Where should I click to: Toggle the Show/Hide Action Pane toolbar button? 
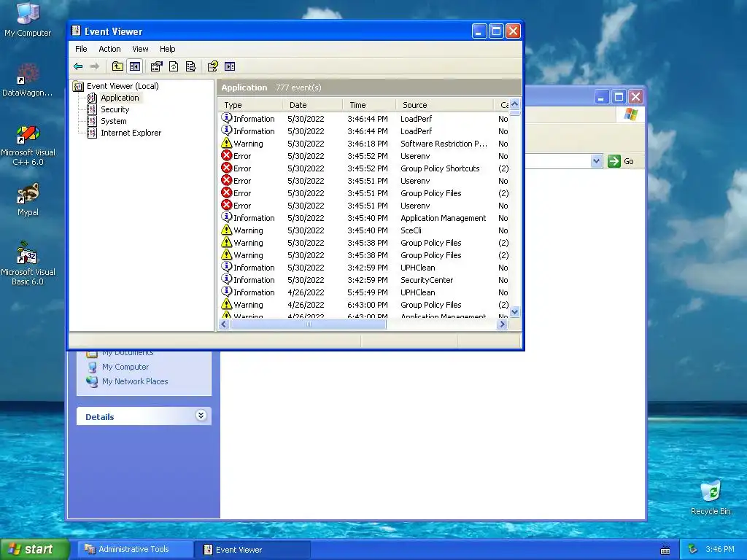(230, 66)
